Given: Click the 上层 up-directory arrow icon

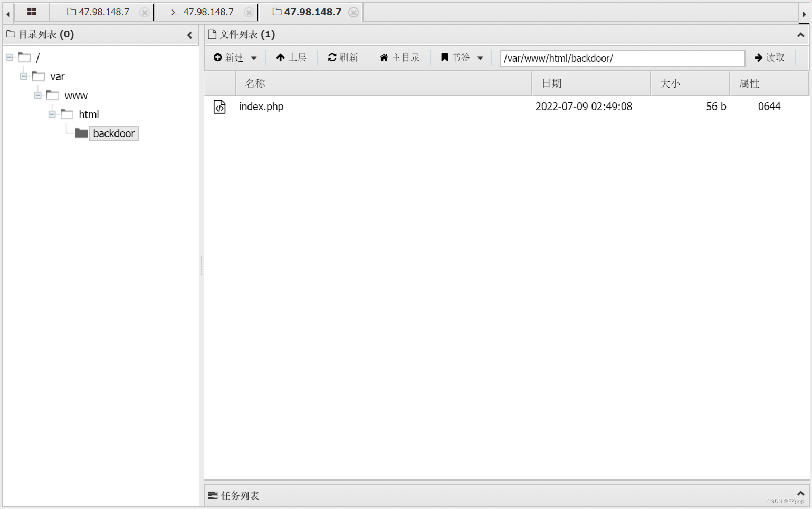Looking at the screenshot, I should click(x=280, y=57).
